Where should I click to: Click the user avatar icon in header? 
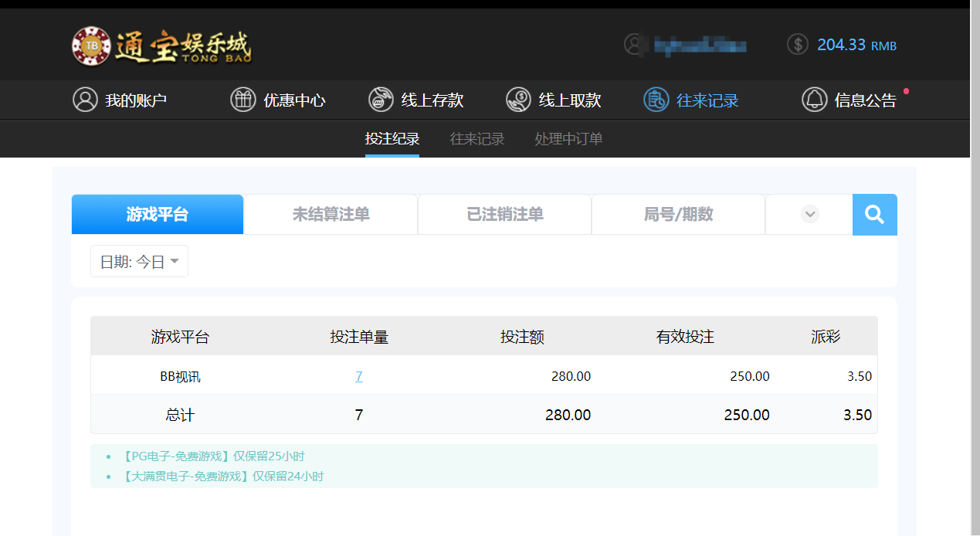point(633,44)
